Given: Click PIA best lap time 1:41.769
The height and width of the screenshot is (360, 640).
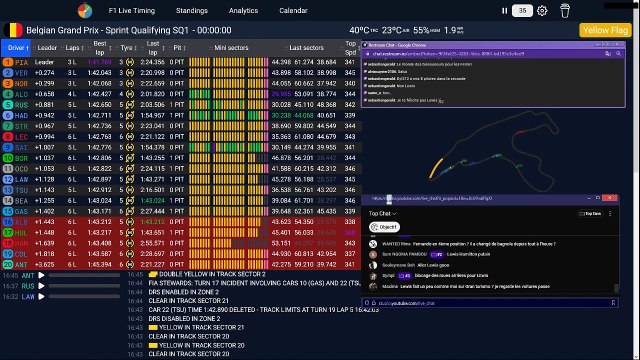Looking at the screenshot, I should tap(99, 62).
